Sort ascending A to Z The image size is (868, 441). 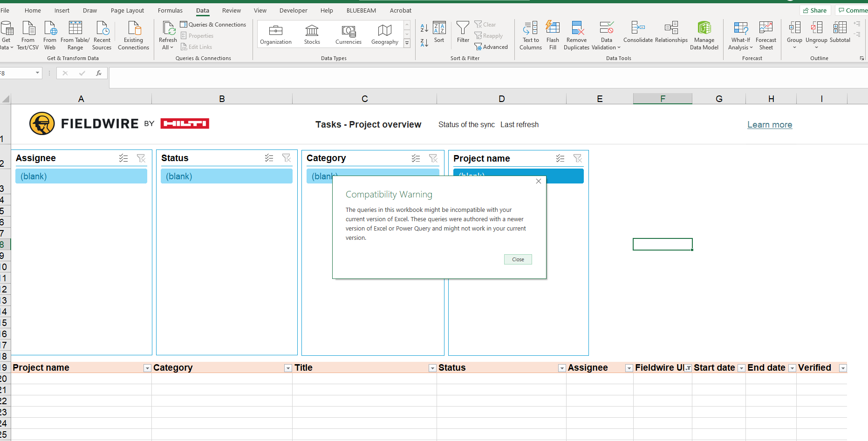coord(424,28)
